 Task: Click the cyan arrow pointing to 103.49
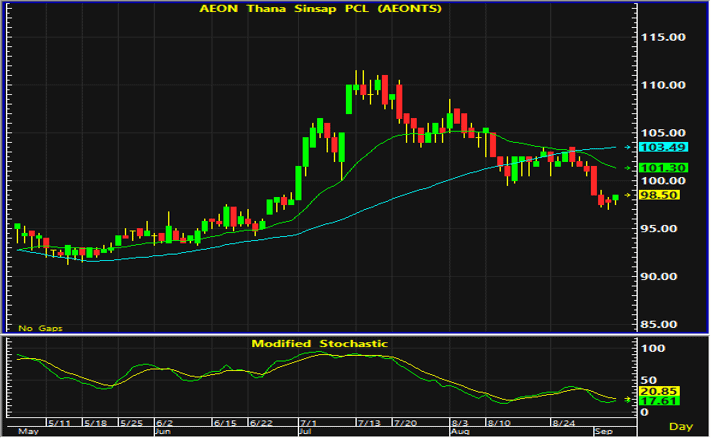pyautogui.click(x=628, y=147)
